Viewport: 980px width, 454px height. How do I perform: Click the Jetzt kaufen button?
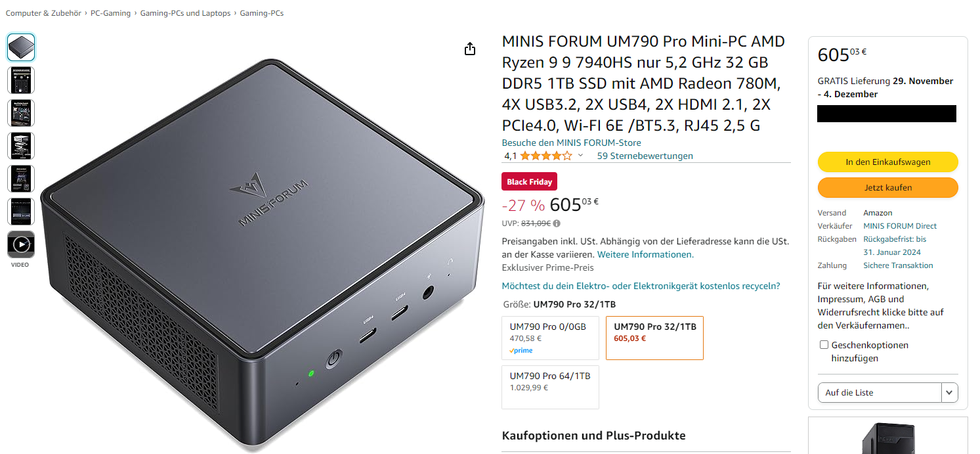pyautogui.click(x=887, y=187)
